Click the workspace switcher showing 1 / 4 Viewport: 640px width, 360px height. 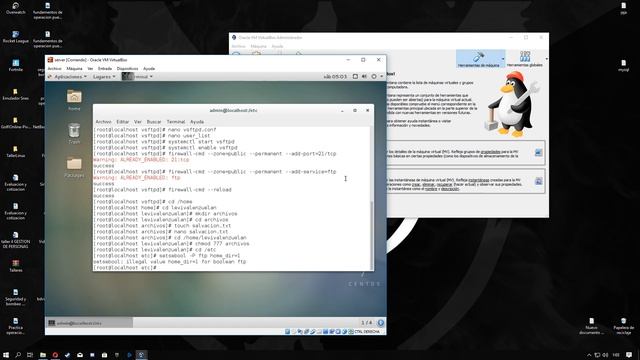click(x=367, y=323)
